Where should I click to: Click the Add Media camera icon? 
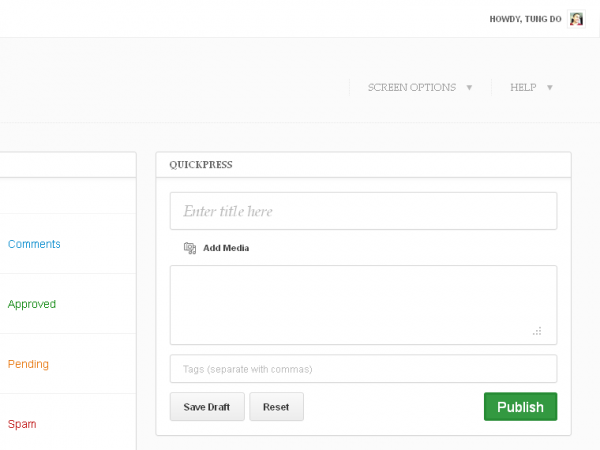(190, 248)
